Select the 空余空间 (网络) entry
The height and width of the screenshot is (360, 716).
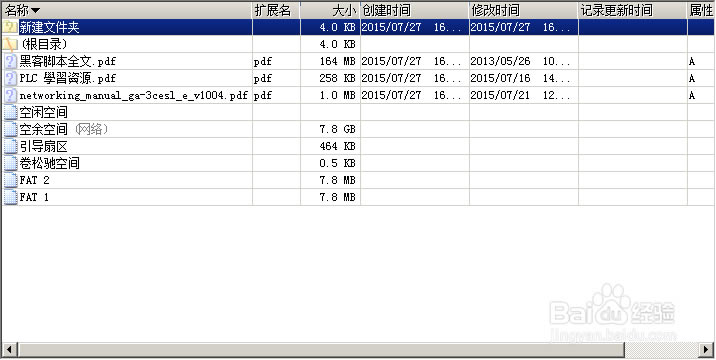click(63, 129)
